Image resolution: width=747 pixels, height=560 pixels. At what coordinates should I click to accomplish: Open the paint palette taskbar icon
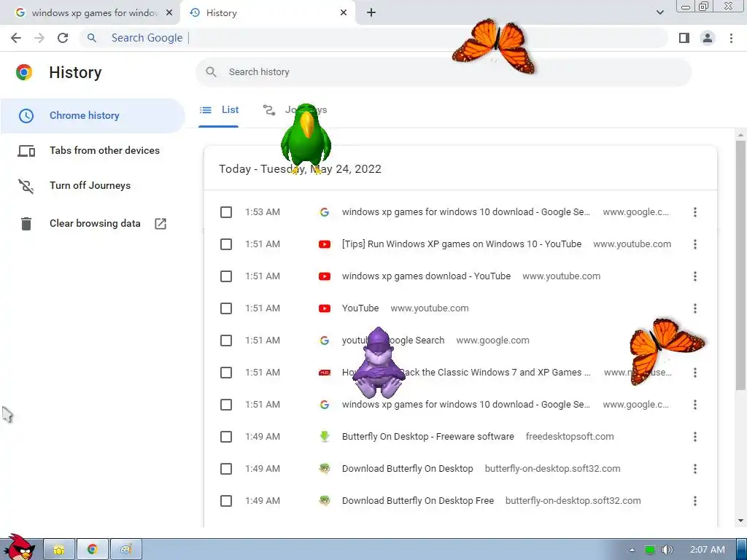click(125, 550)
